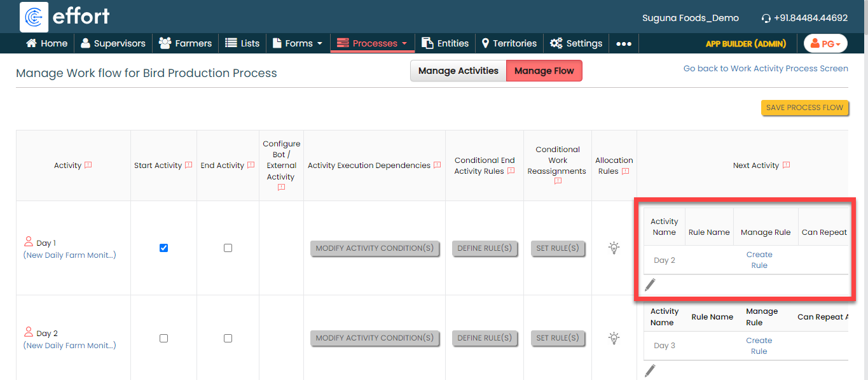Click the effort logo icon

[x=34, y=17]
